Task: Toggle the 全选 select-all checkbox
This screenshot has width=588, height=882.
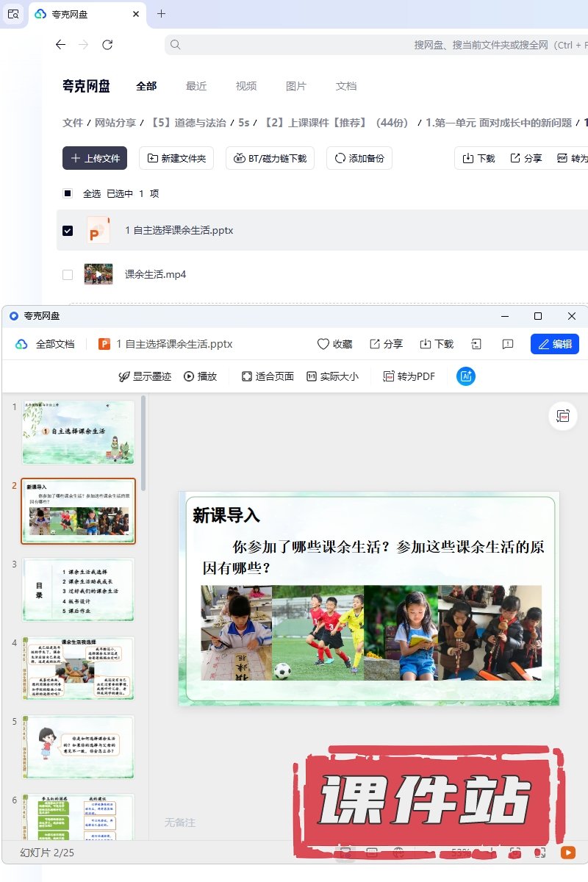Action: point(68,193)
